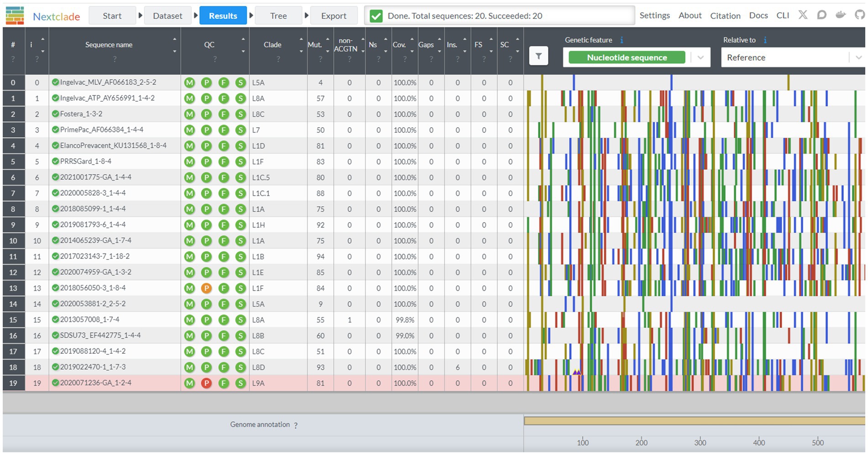Sort by QC column arrows

point(243,45)
